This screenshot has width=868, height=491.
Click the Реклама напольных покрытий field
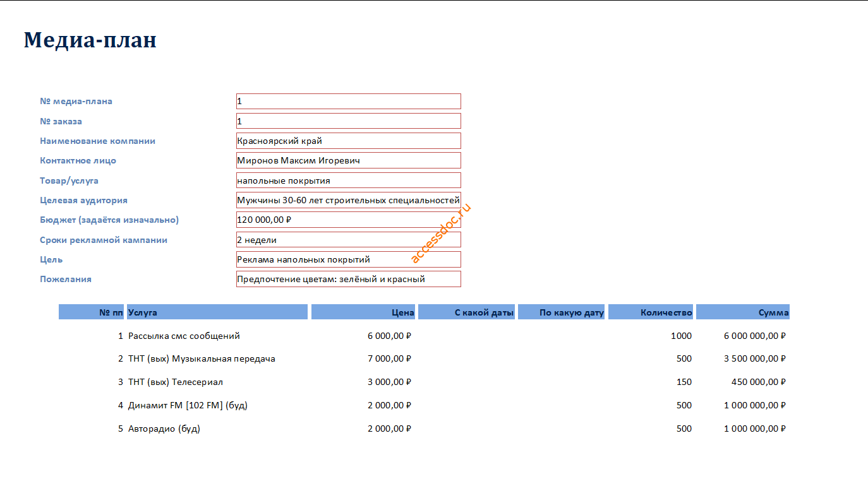click(349, 259)
